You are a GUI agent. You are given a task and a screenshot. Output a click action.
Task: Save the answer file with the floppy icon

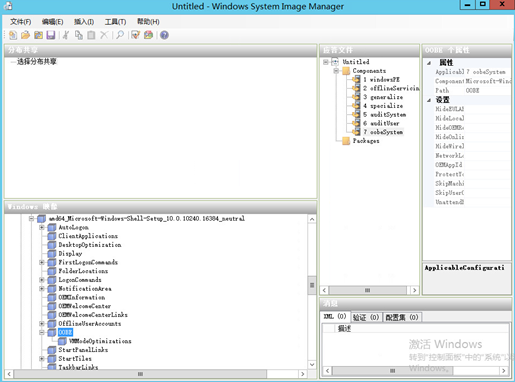51,35
